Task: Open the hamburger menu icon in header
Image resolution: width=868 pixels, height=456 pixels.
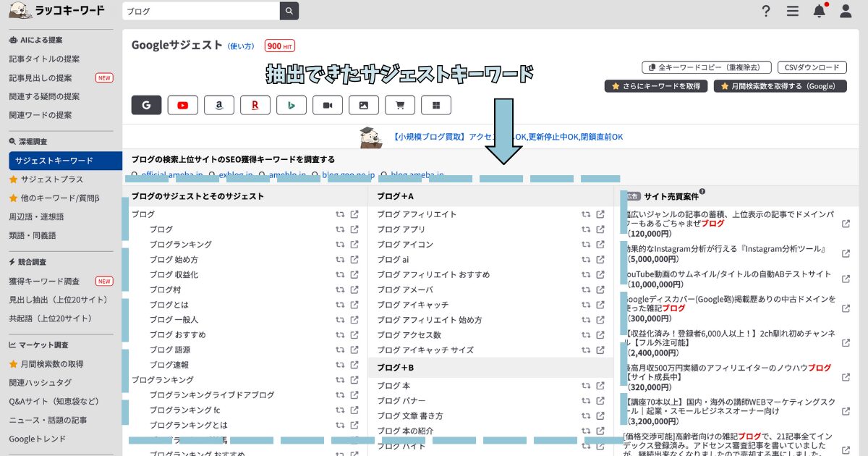Action: click(793, 11)
